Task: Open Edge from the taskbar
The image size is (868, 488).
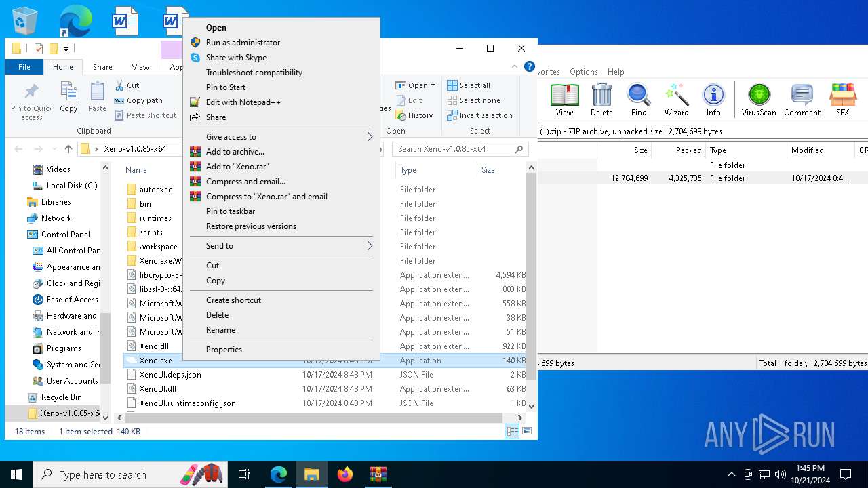Action: click(x=279, y=474)
